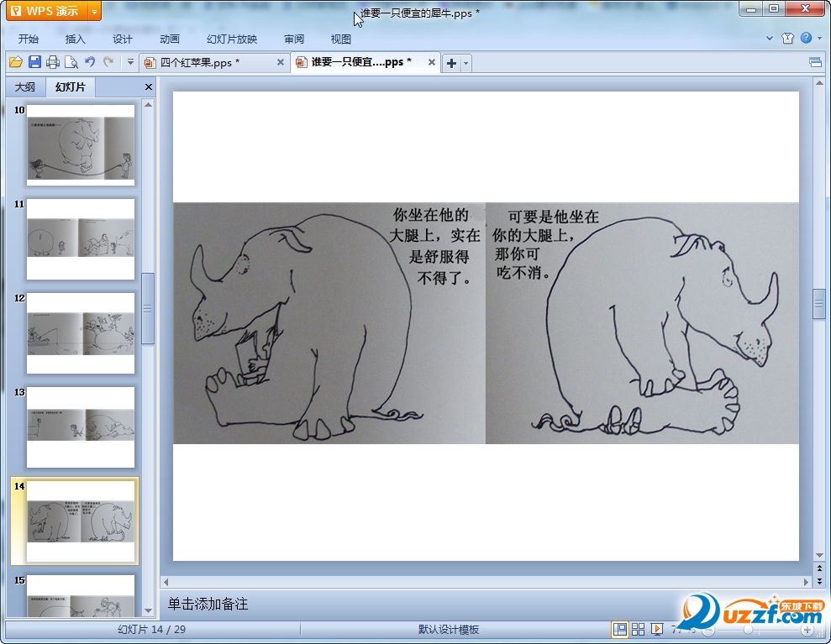Image resolution: width=831 pixels, height=644 pixels.
Task: Click 默认设计模板 in the status bar
Action: [x=449, y=630]
